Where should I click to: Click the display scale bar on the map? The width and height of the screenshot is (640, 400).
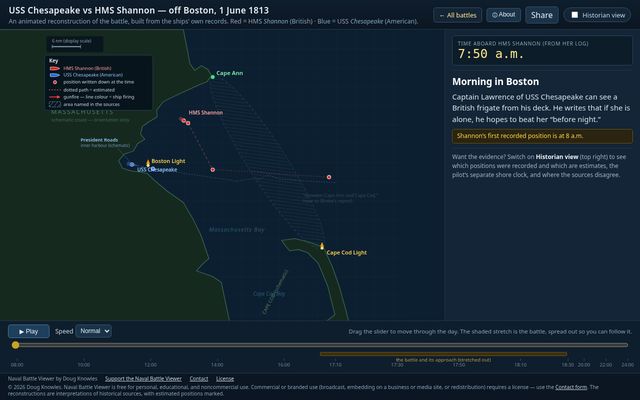coord(66,47)
